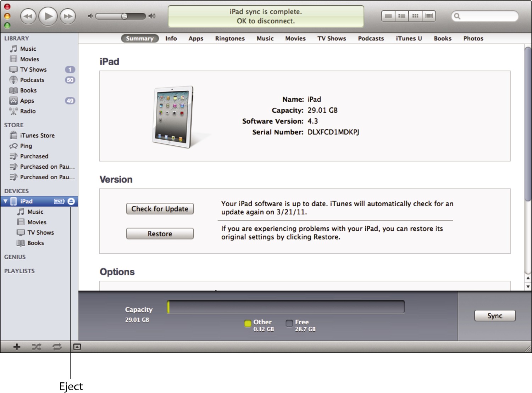Screen dimensions: 532x393
Task: Click the TV Shows badge count 1
Action: pyautogui.click(x=70, y=69)
